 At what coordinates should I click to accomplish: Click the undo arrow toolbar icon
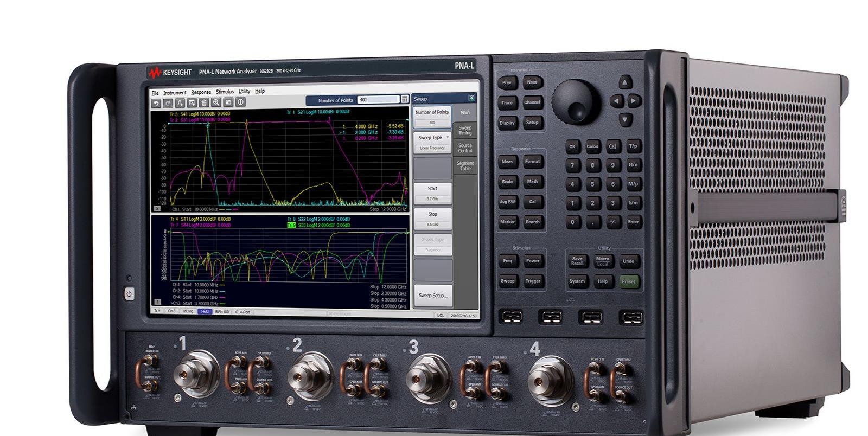(x=156, y=103)
